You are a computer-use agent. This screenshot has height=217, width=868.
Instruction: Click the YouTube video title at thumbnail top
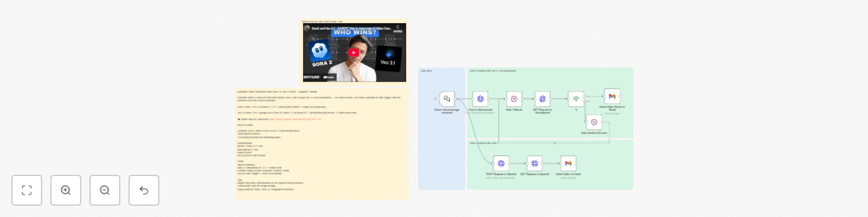[x=351, y=28]
